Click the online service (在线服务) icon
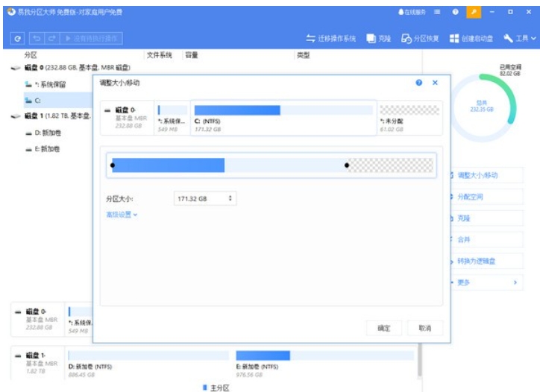 412,12
